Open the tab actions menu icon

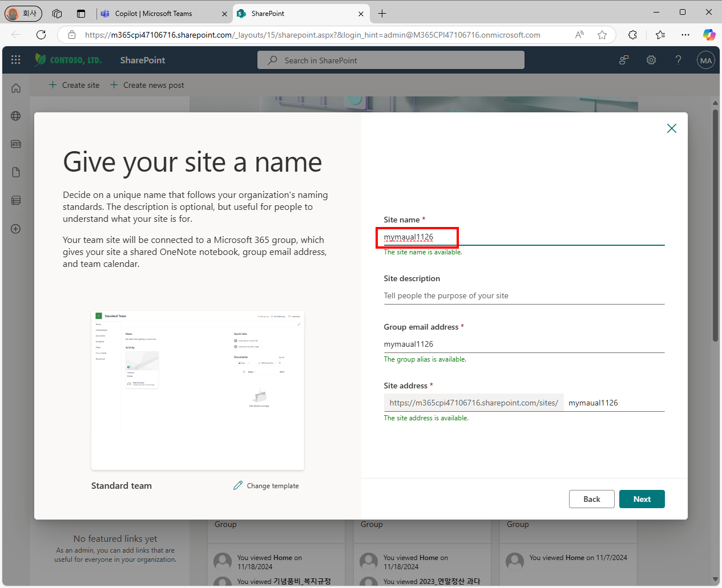coord(80,13)
